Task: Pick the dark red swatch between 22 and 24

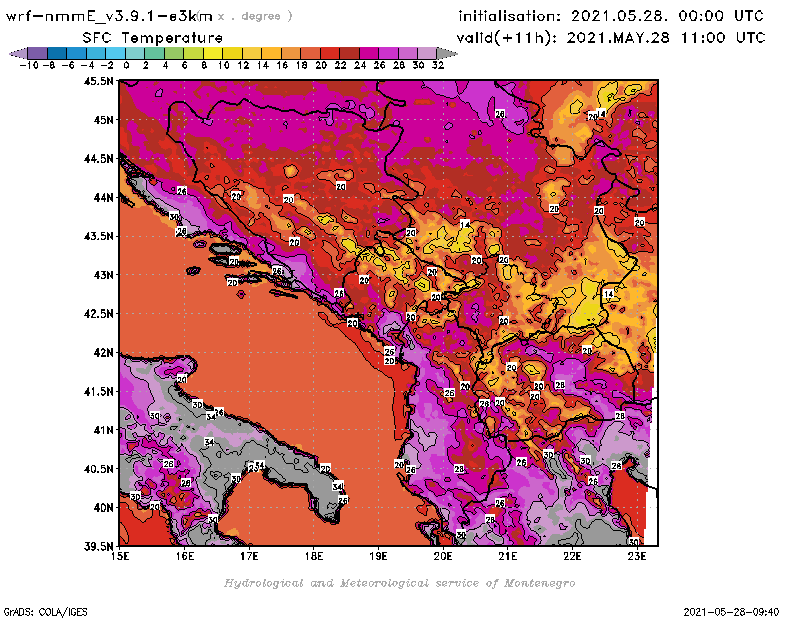Action: click(x=349, y=53)
